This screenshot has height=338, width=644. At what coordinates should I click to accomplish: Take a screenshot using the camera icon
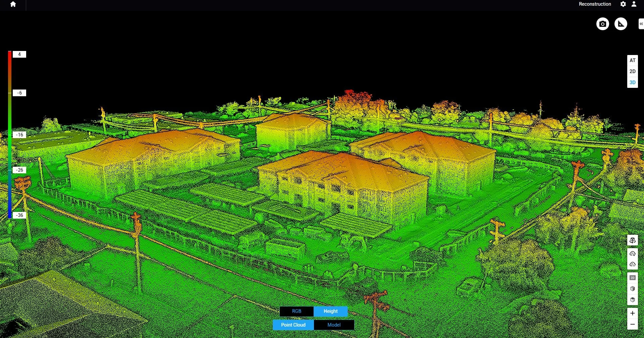602,24
